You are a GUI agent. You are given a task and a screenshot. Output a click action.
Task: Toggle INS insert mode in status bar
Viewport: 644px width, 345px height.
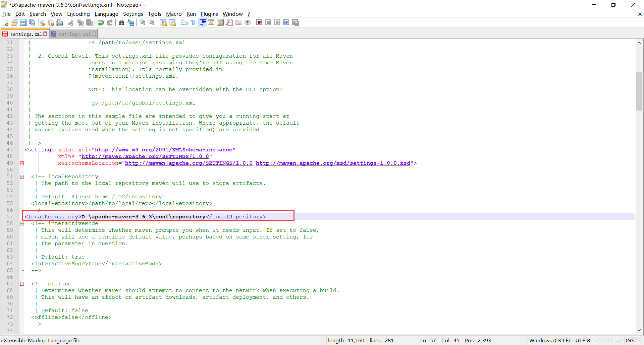(x=630, y=340)
